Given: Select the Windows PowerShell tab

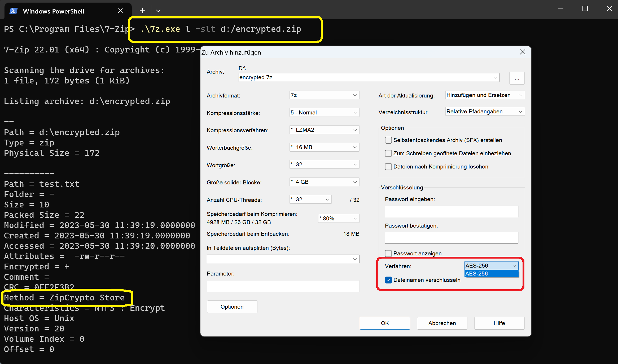Looking at the screenshot, I should coord(54,11).
